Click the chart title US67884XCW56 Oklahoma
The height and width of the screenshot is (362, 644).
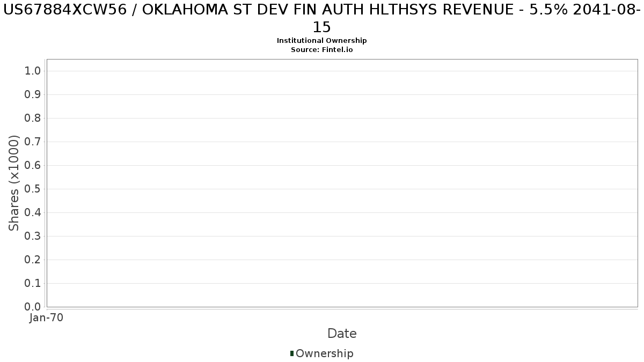[x=322, y=18]
